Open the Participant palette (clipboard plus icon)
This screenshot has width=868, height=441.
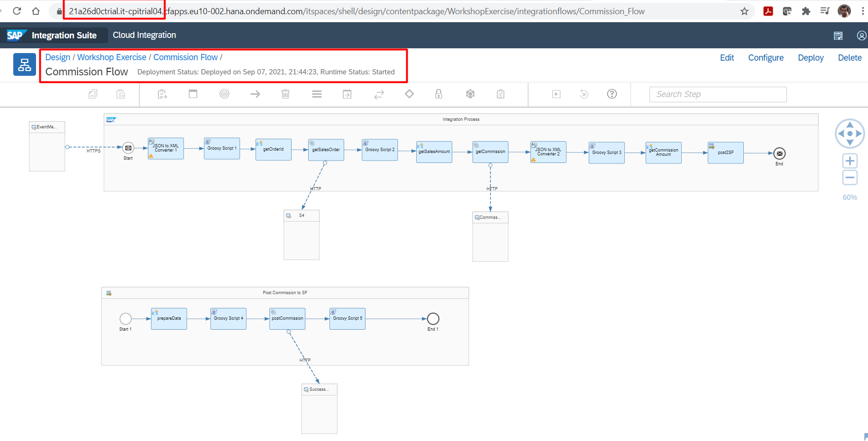163,94
